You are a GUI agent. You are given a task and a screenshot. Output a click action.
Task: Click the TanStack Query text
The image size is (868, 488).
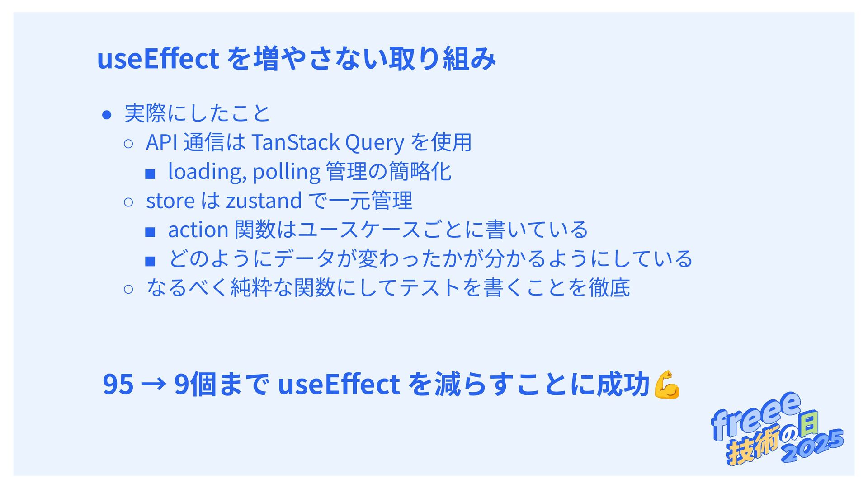(x=328, y=142)
